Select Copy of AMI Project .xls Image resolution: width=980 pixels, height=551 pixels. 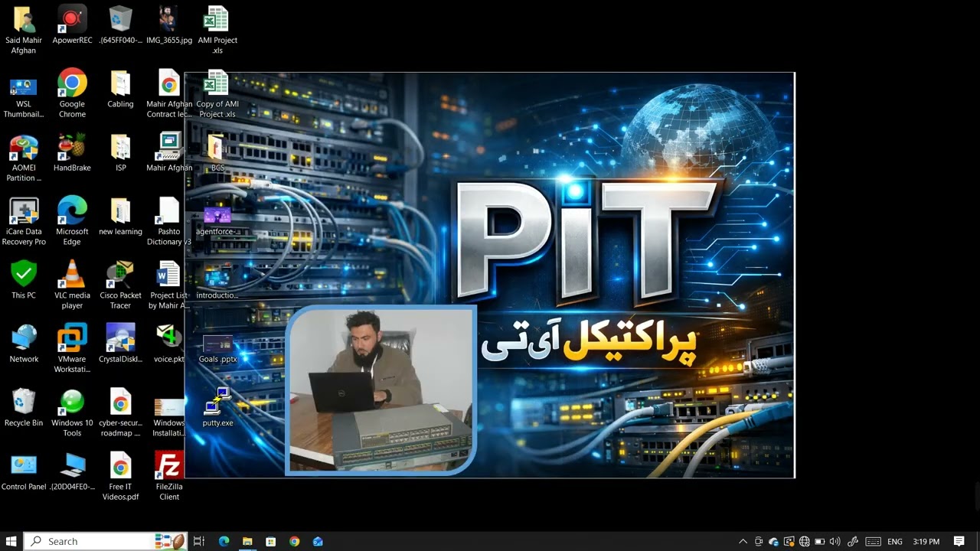tap(217, 93)
